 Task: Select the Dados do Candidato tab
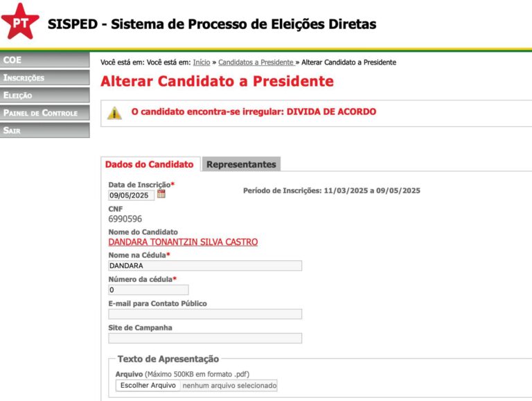[150, 165]
